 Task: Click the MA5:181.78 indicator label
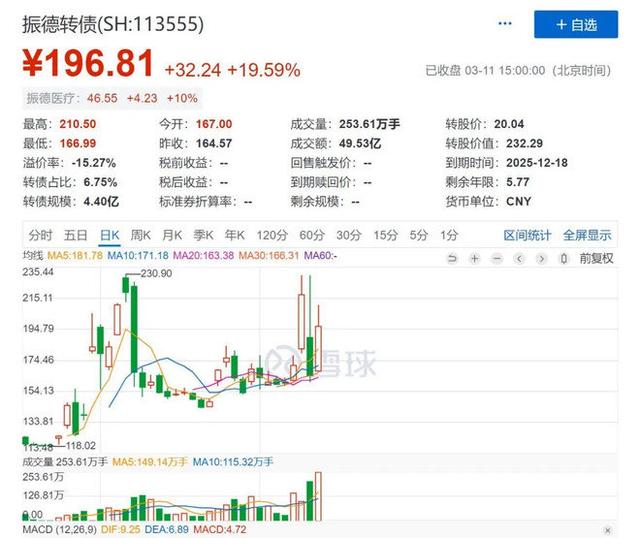coord(75,256)
